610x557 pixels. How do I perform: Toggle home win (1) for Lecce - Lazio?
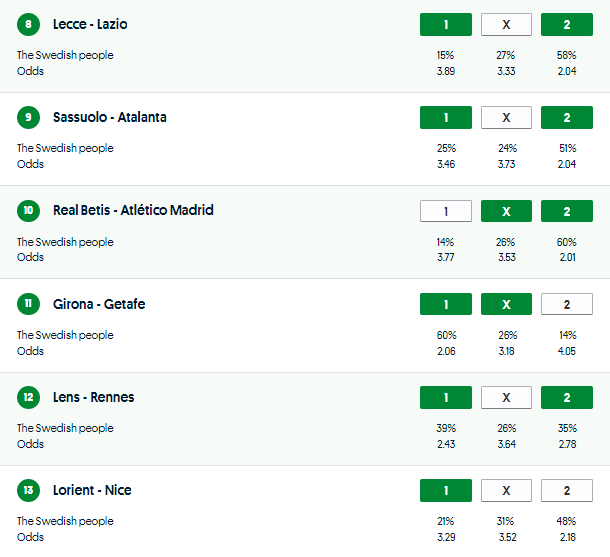[446, 24]
